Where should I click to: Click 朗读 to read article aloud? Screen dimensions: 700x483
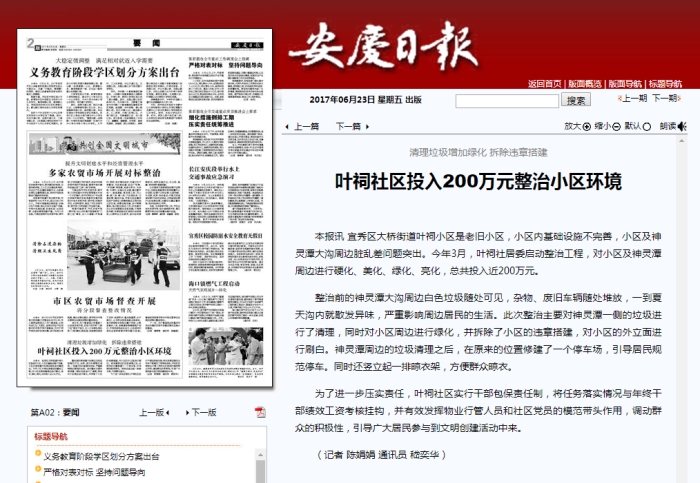(x=668, y=126)
